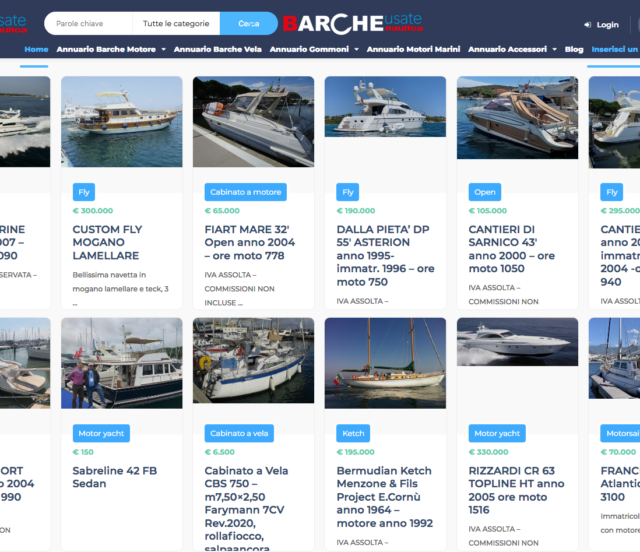Open the Fiart Mare 32' boat photo
Screen dimensions: 640x552
tap(253, 122)
